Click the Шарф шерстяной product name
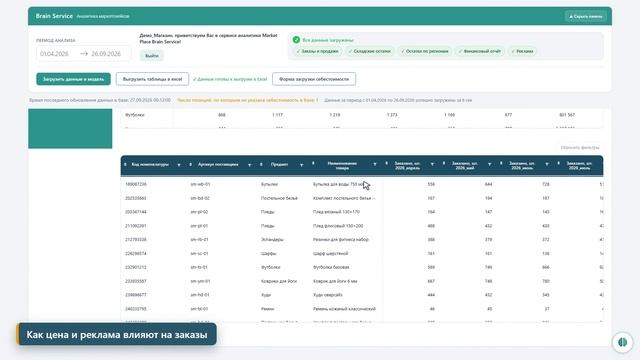The width and height of the screenshot is (640, 360). click(331, 253)
